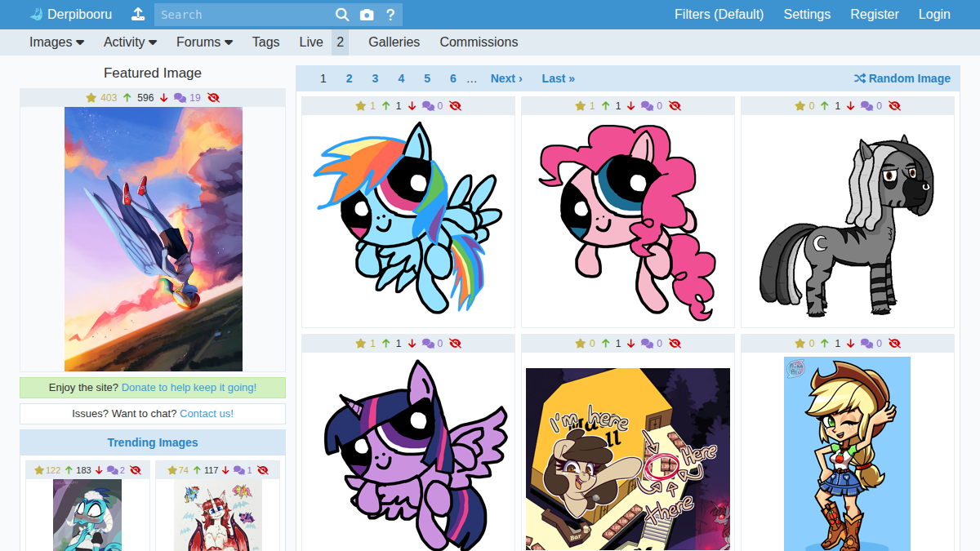Open the Commissions page
This screenshot has height=551, width=980.
click(x=479, y=42)
